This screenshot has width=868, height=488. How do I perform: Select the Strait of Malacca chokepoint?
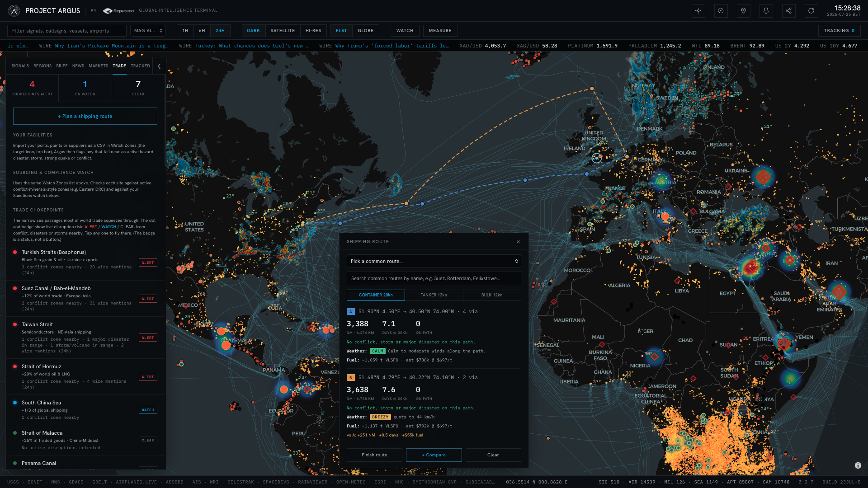[85, 440]
